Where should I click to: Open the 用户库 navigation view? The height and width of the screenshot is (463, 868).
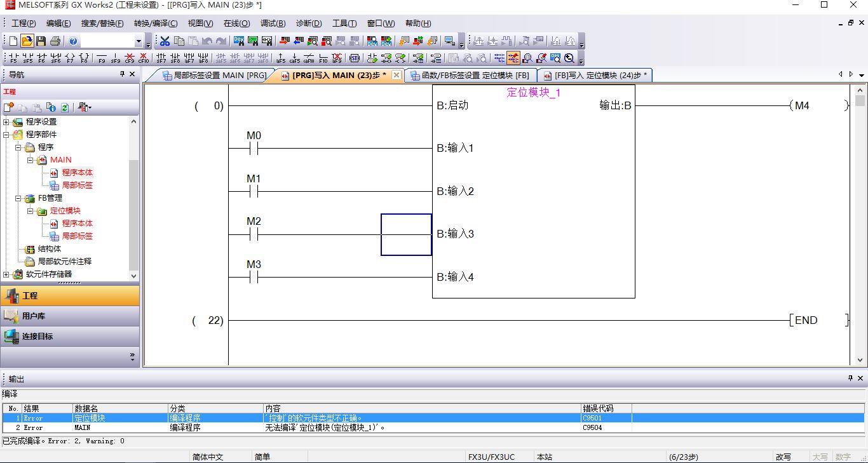(x=33, y=316)
